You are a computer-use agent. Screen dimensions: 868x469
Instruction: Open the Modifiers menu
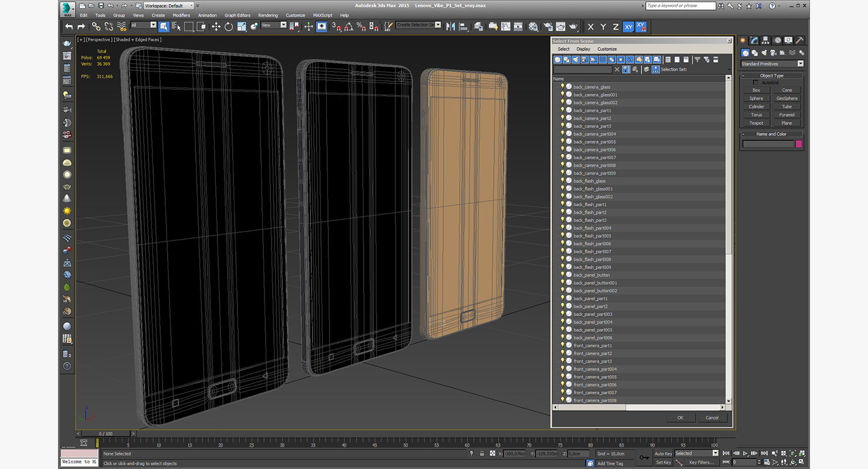(181, 15)
